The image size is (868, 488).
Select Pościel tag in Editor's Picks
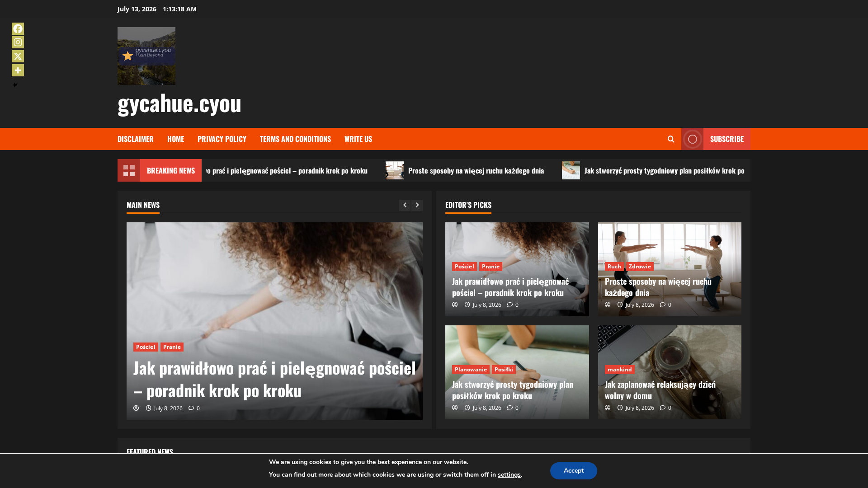(x=464, y=267)
